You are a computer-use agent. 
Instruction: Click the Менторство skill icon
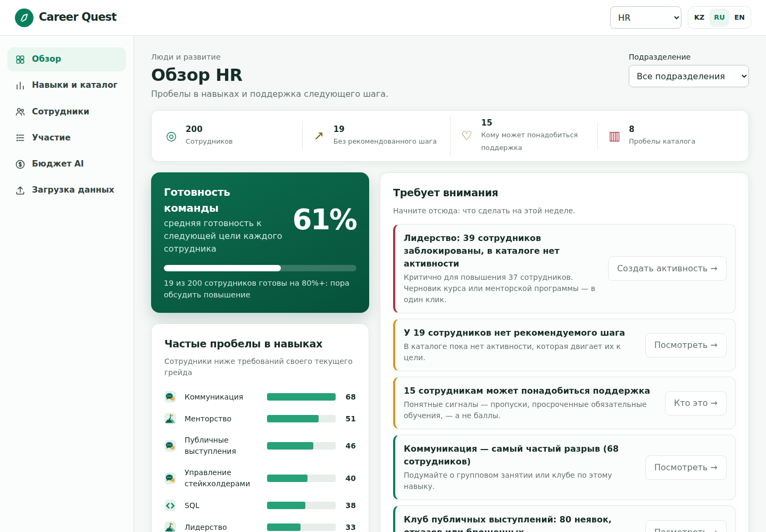[170, 419]
